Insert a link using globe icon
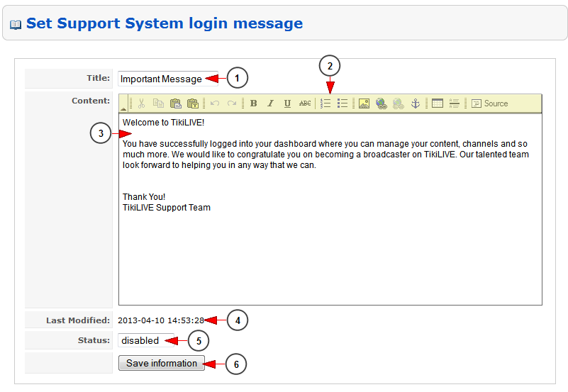 382,103
